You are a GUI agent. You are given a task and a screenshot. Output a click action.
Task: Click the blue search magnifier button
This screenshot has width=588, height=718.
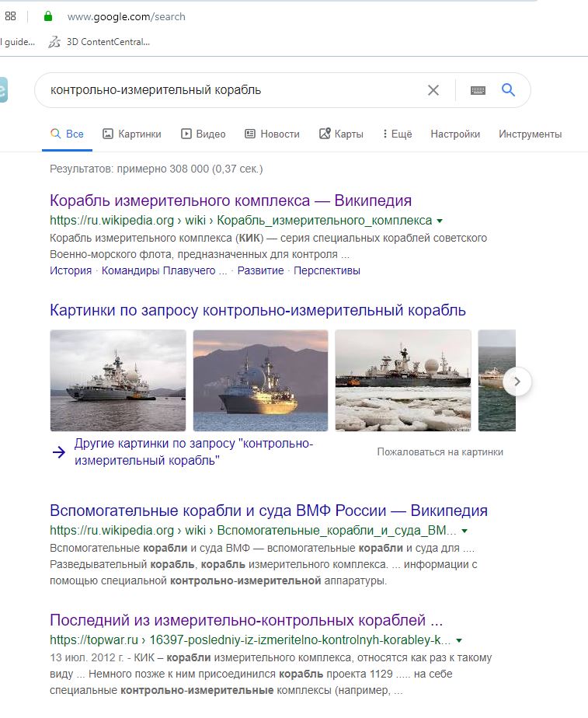[x=508, y=90]
